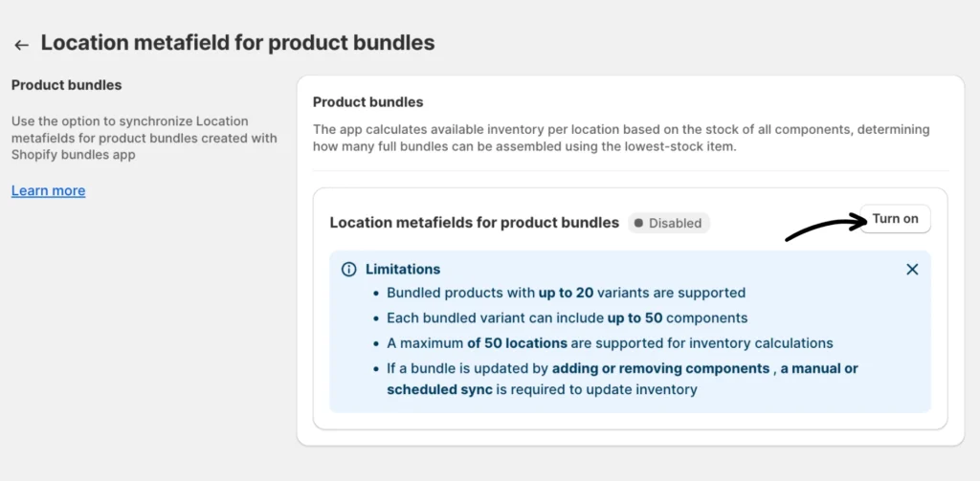This screenshot has width=980, height=481.
Task: Select the 'Location metafields for product bundles' setting label
Action: 474,223
